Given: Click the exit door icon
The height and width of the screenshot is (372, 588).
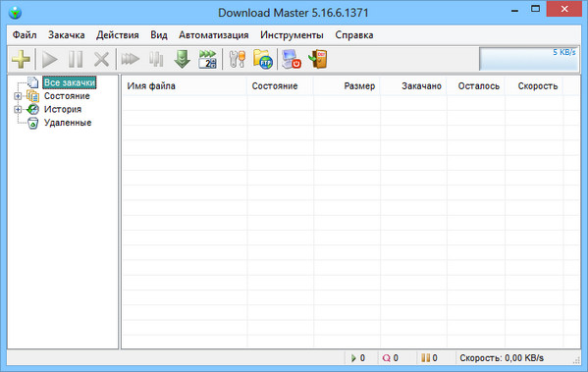Looking at the screenshot, I should point(318,59).
